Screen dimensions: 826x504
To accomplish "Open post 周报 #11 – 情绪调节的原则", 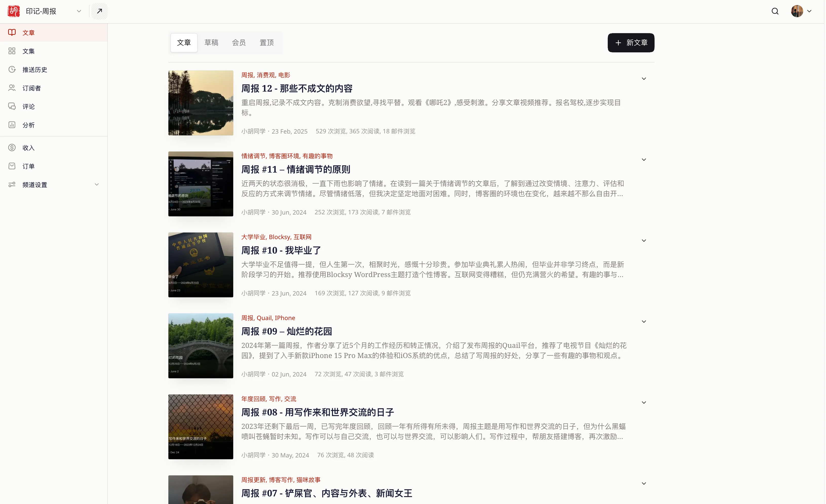I will tap(296, 170).
